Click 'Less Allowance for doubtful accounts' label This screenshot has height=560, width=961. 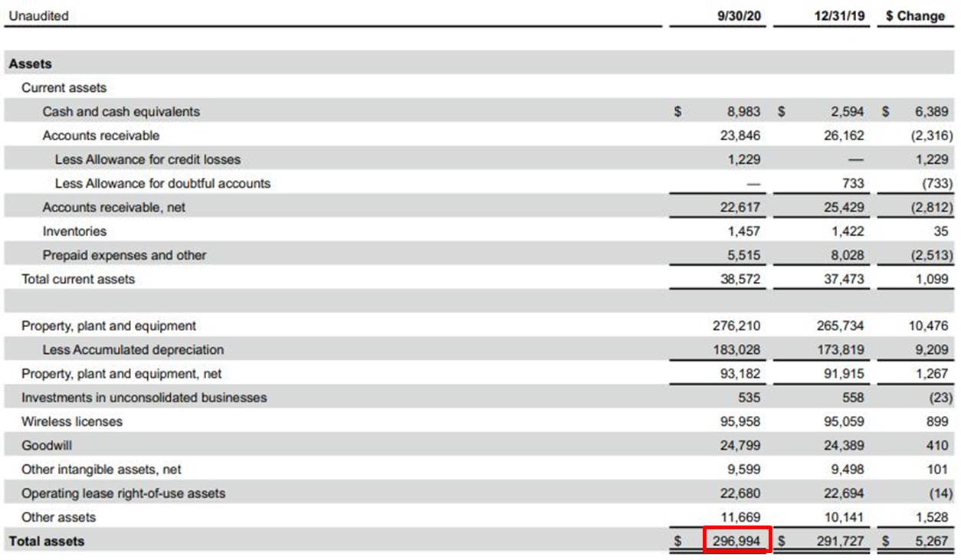(162, 183)
